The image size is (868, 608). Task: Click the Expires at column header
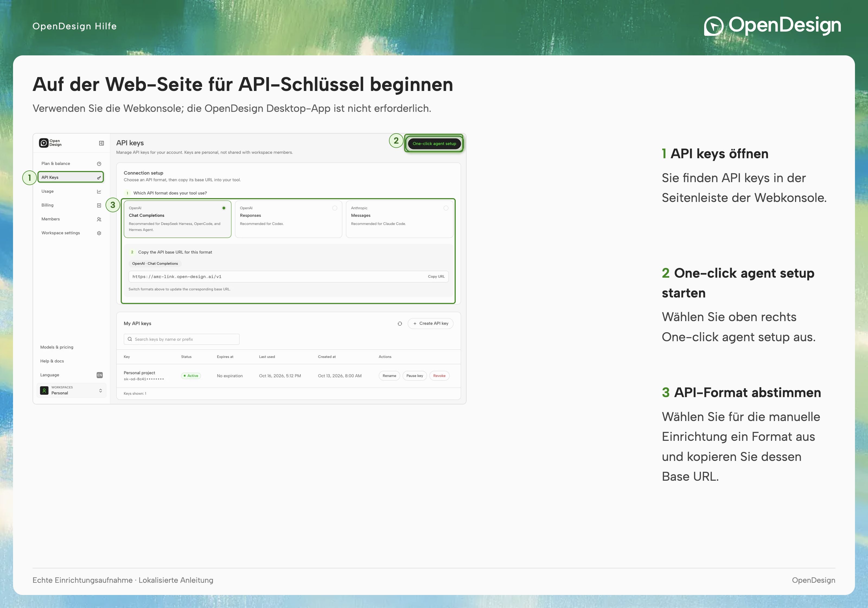tap(225, 357)
